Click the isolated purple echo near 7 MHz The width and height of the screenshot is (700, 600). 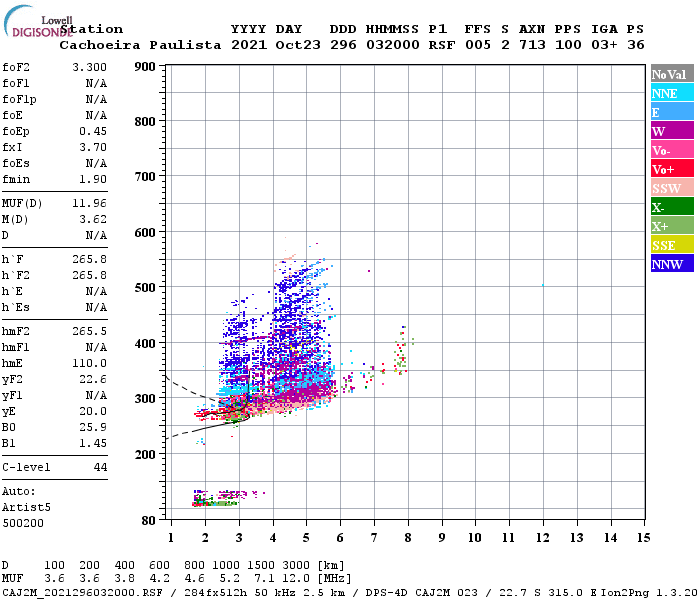click(369, 271)
